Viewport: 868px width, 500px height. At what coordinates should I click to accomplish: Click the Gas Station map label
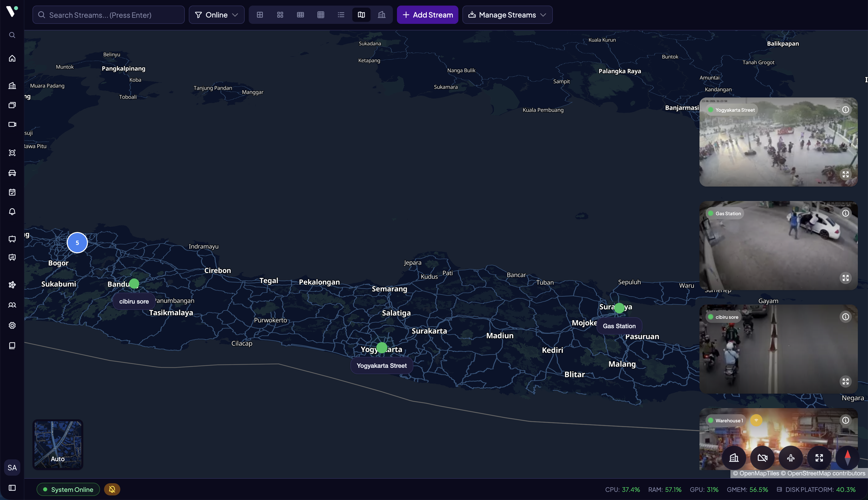coord(619,326)
